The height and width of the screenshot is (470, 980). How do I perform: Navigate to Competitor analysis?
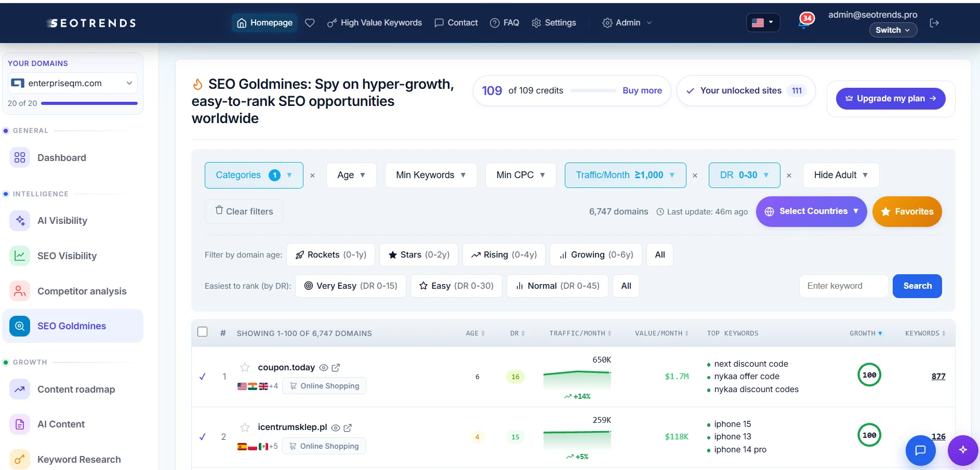(73, 291)
